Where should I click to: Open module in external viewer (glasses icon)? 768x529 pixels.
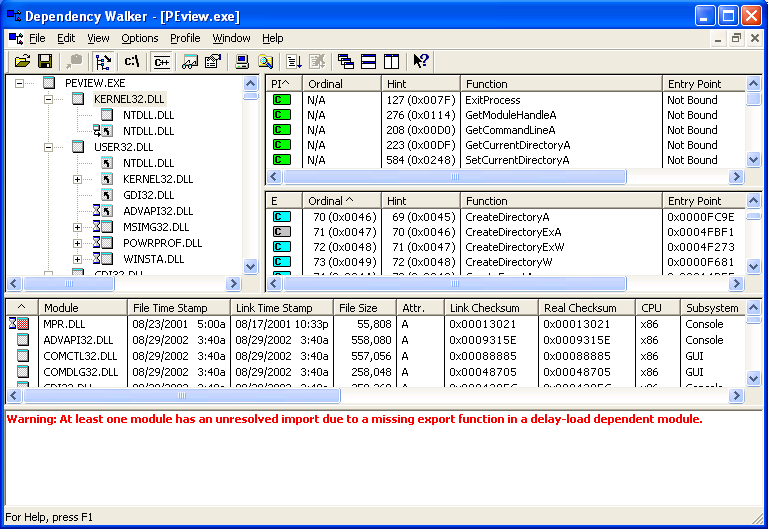coord(265,62)
